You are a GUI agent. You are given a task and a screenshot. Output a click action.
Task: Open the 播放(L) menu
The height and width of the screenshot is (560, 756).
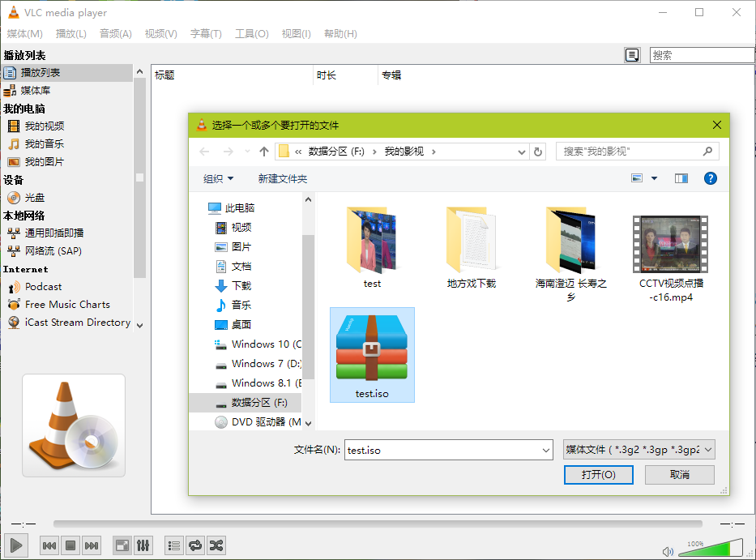[x=70, y=34]
